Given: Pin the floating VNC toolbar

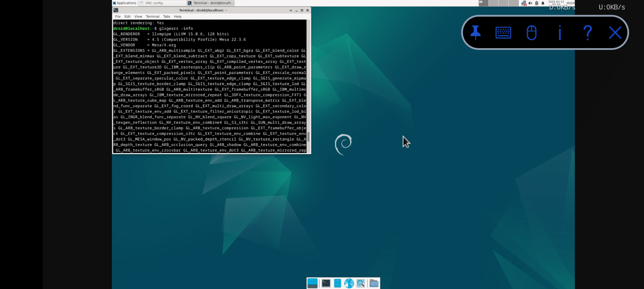Looking at the screenshot, I should click(x=476, y=32).
